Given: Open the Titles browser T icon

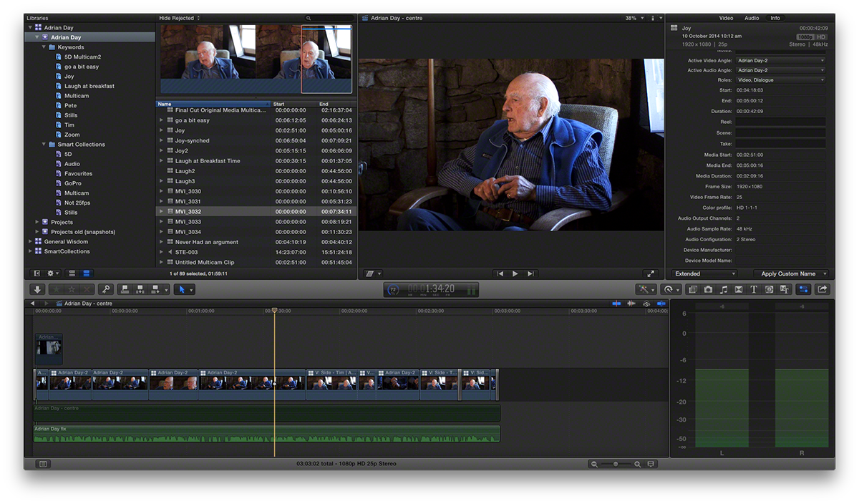Looking at the screenshot, I should (x=754, y=289).
